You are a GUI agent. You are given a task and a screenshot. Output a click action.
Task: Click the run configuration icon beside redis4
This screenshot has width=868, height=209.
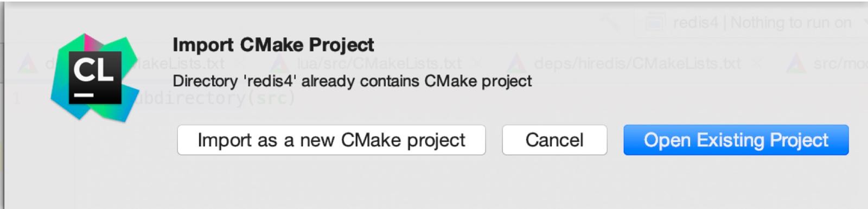click(655, 23)
